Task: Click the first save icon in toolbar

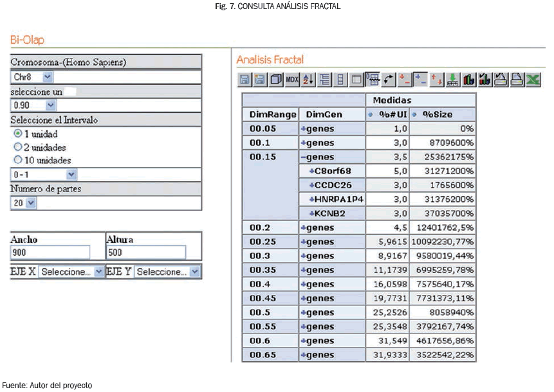Action: point(245,80)
